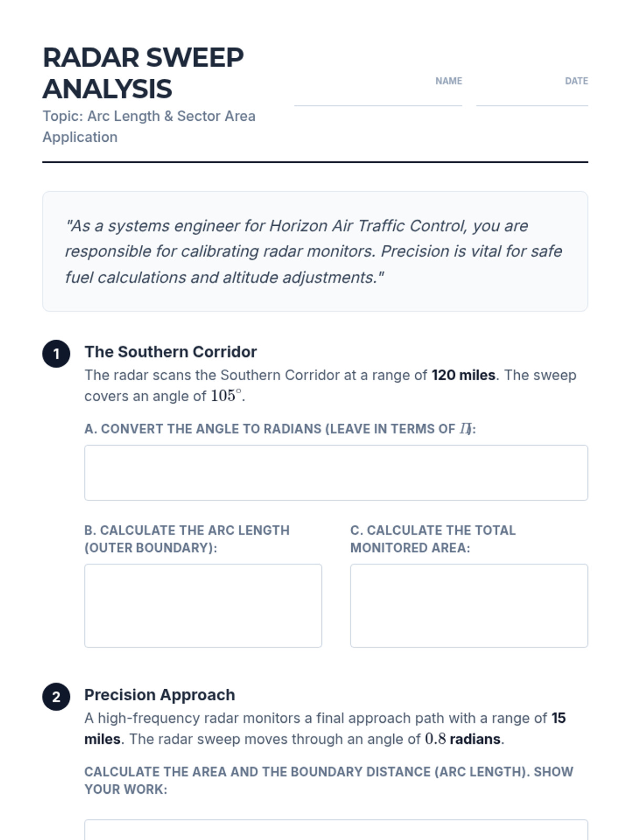The image size is (630, 840).
Task: Click the answer box under Precision Approach
Action: pyautogui.click(x=336, y=831)
